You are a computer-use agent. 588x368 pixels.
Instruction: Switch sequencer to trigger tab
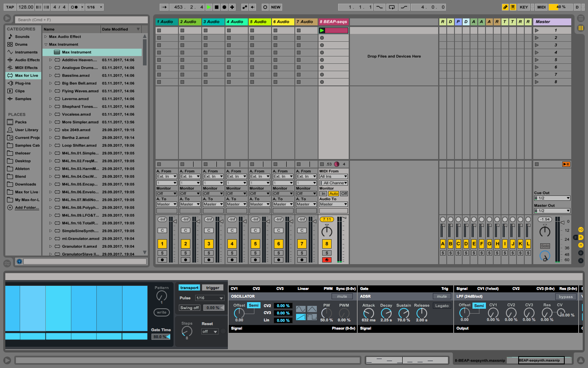click(212, 288)
